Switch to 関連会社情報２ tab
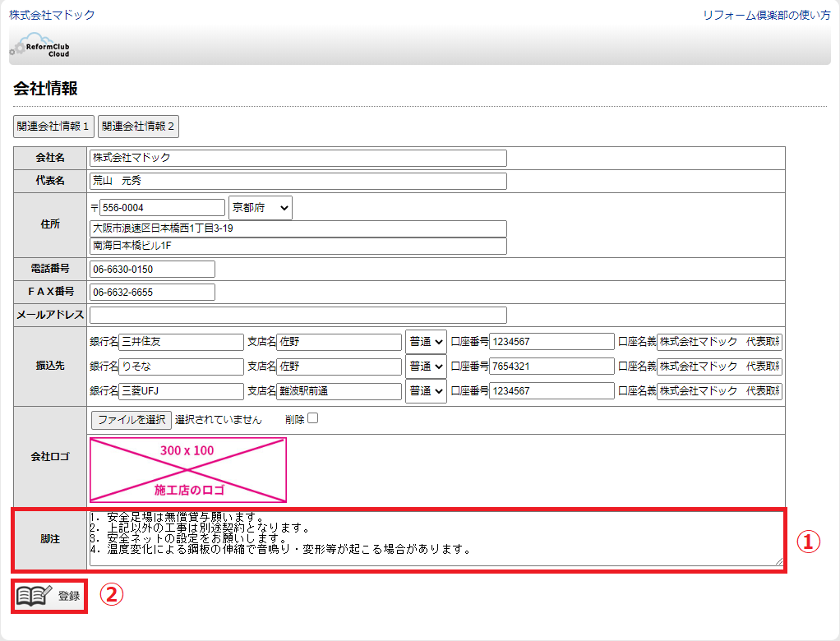Image resolution: width=840 pixels, height=641 pixels. tap(138, 127)
